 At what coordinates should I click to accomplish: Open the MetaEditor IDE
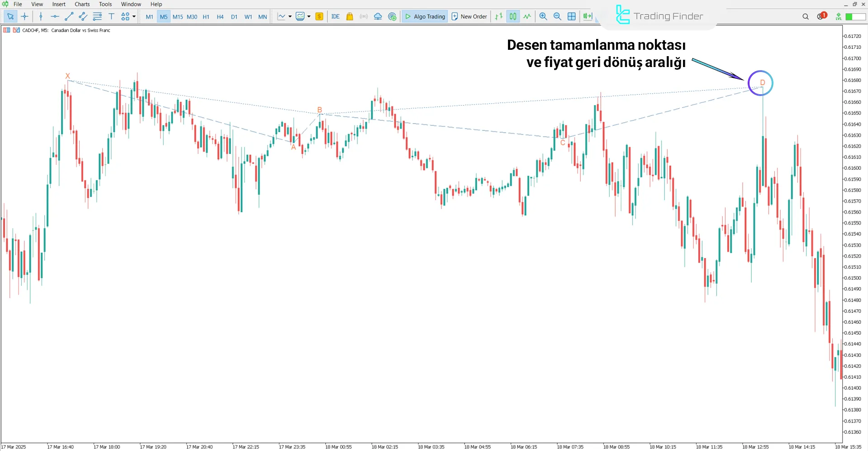pyautogui.click(x=335, y=17)
